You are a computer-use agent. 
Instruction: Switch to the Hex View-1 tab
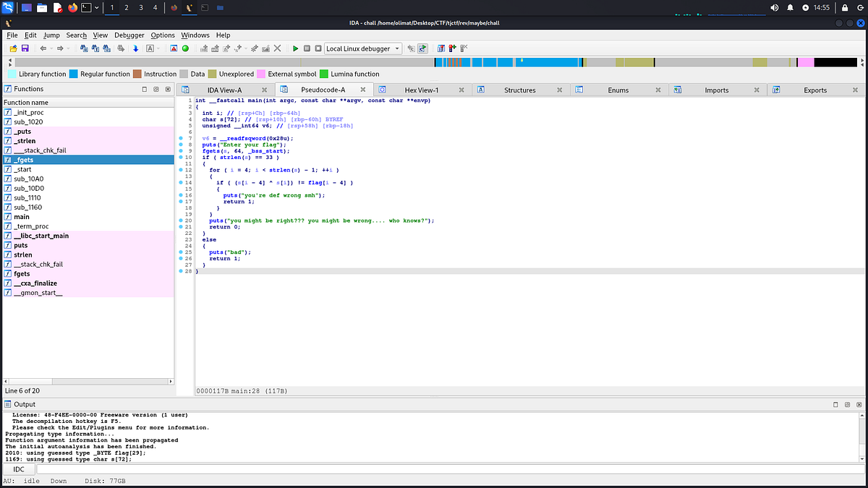coord(422,90)
